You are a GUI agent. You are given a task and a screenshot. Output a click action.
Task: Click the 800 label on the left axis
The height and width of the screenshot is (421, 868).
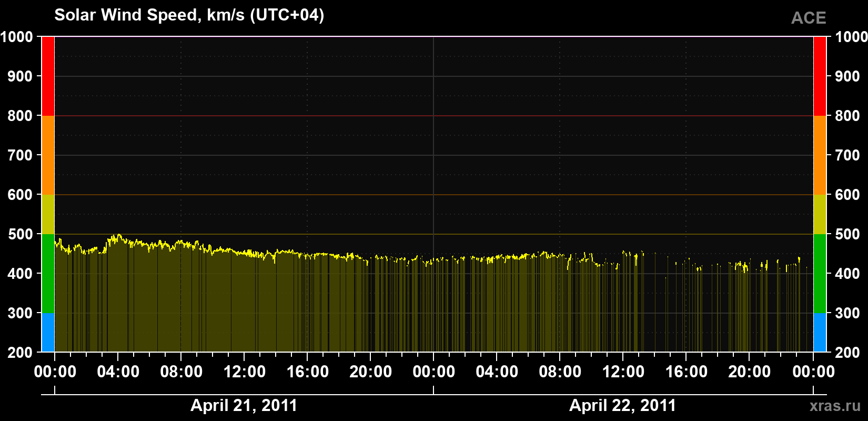(x=20, y=116)
